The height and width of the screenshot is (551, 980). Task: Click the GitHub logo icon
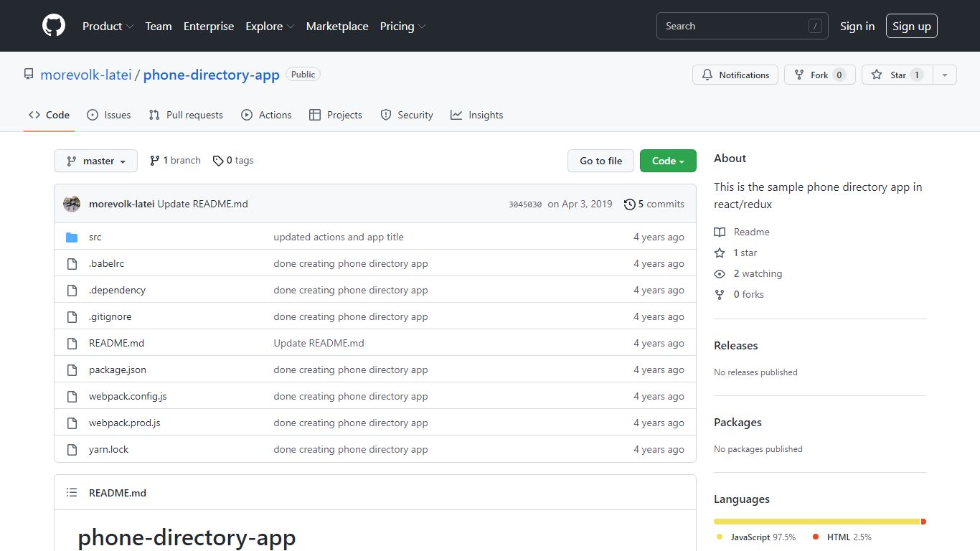tap(54, 26)
